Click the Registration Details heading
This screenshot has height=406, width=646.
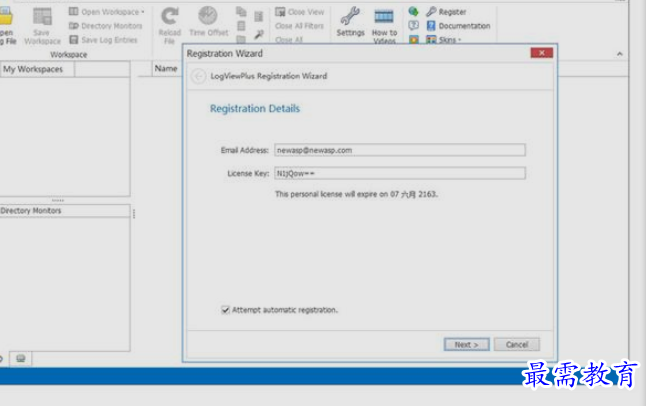click(x=255, y=108)
